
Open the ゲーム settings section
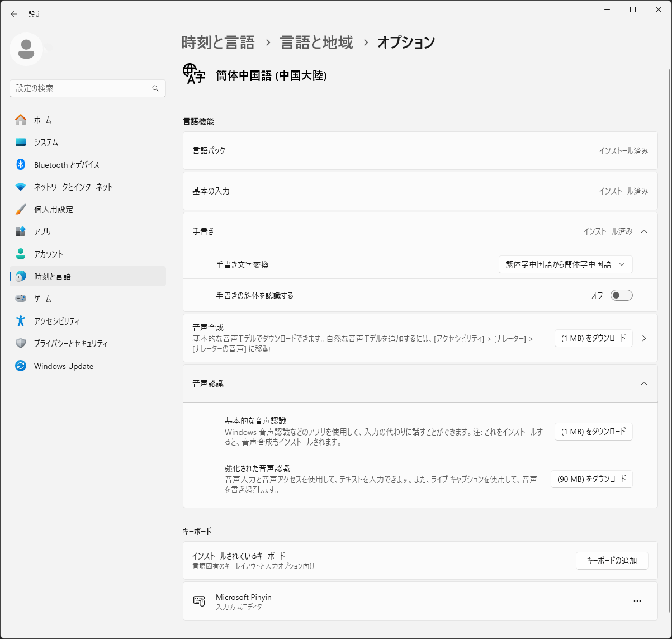click(44, 298)
